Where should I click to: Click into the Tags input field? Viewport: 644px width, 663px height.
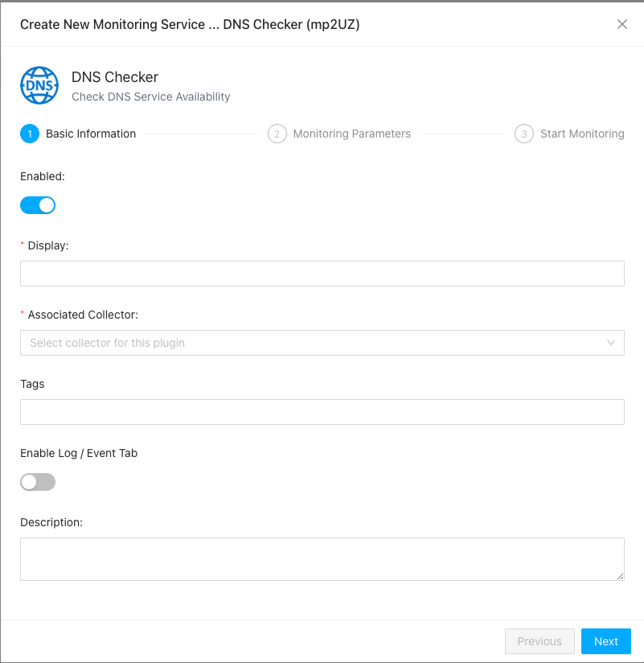322,412
